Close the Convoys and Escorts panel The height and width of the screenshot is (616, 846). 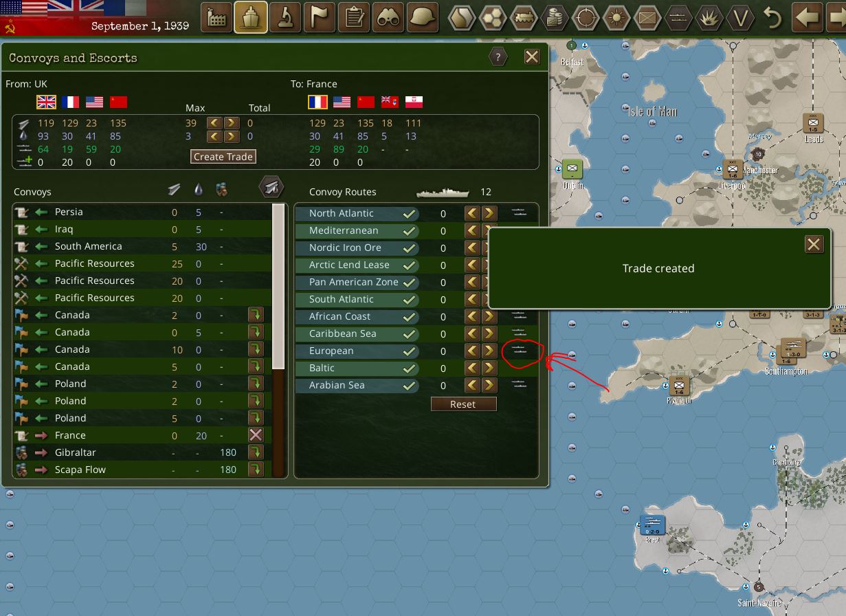(532, 57)
